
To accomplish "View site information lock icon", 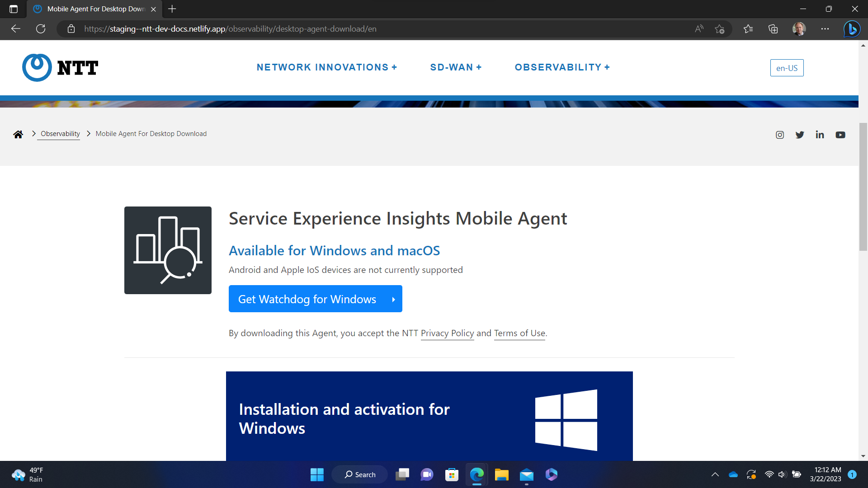I will [x=71, y=29].
